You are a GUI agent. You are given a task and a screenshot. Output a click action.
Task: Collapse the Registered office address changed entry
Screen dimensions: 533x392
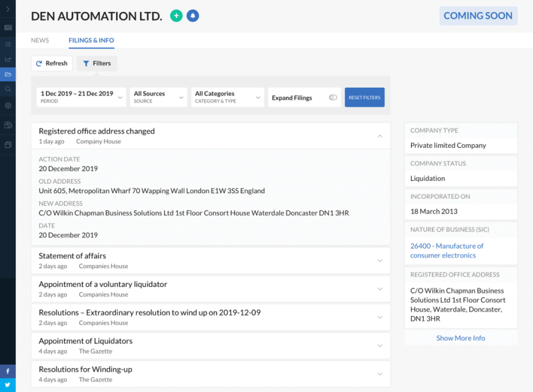(x=380, y=134)
